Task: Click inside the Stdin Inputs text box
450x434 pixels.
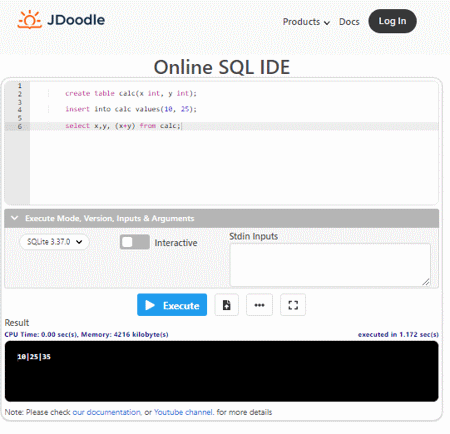Action: coord(330,265)
